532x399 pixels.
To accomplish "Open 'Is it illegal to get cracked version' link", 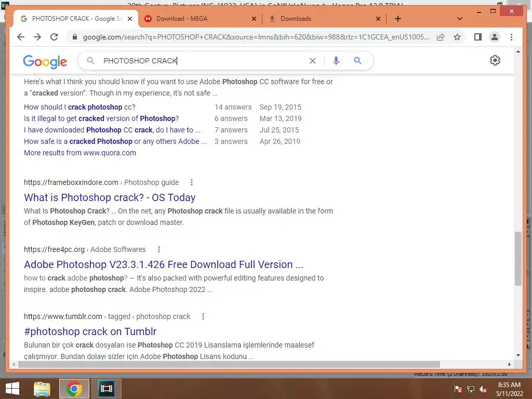I will click(x=101, y=119).
